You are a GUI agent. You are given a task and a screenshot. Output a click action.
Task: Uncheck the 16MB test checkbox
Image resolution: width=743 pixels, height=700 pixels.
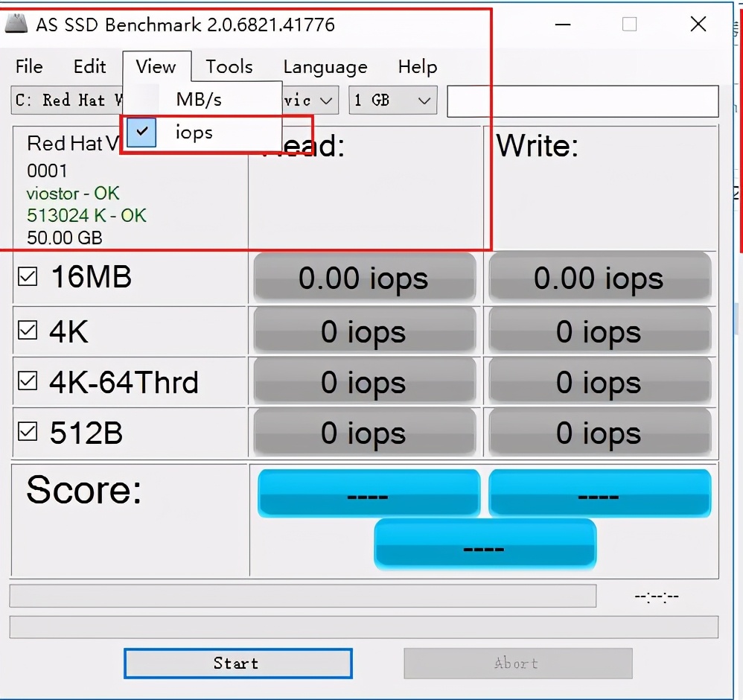click(28, 277)
